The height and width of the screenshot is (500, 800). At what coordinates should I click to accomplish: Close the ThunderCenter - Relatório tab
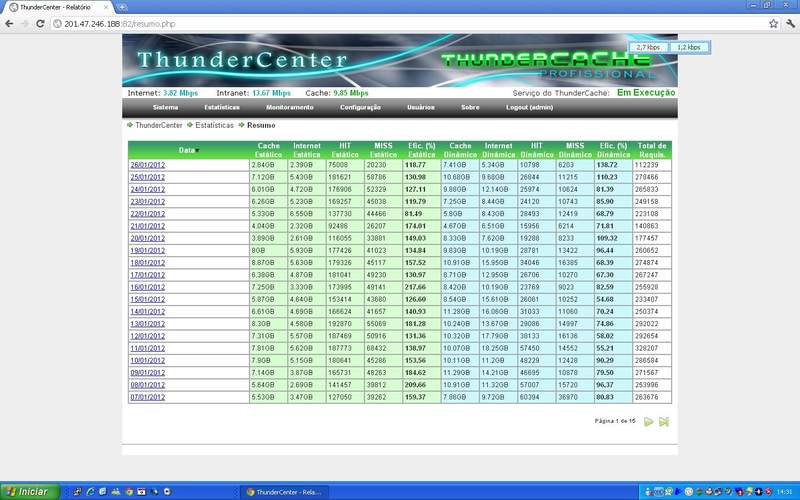pyautogui.click(x=106, y=7)
